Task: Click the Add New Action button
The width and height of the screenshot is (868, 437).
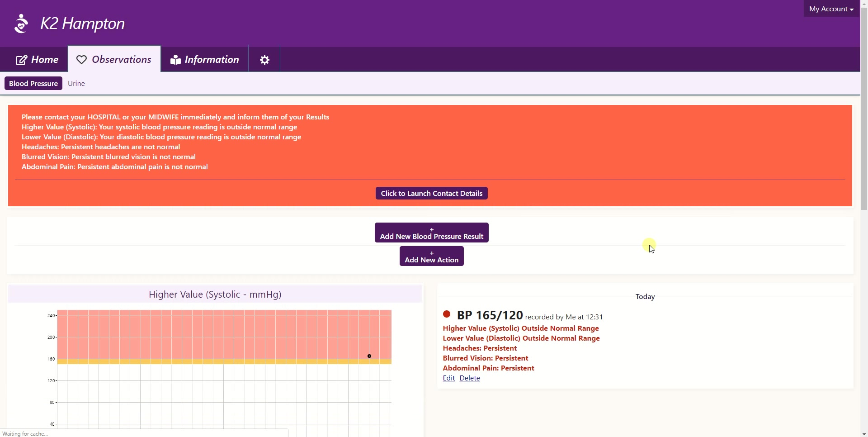Action: click(432, 256)
